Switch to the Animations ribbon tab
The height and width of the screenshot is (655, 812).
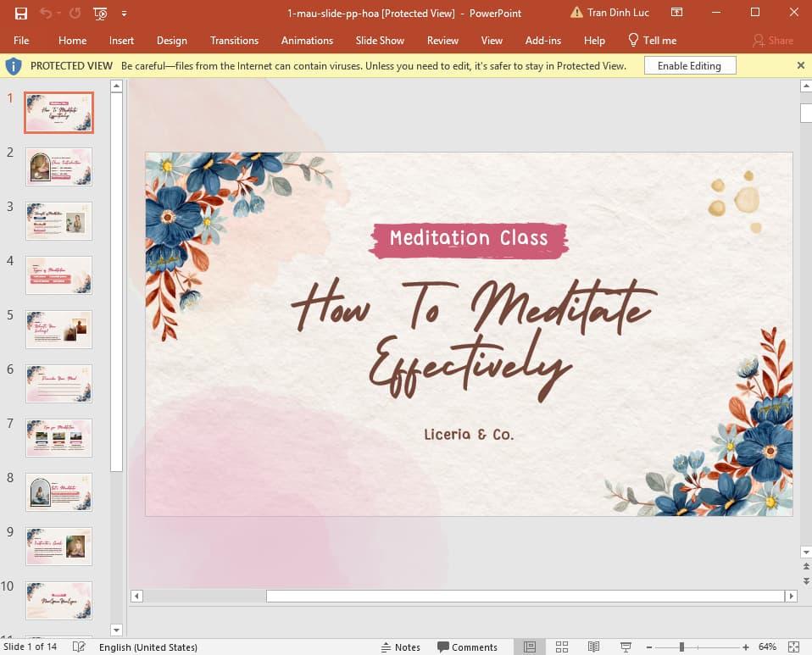point(307,40)
